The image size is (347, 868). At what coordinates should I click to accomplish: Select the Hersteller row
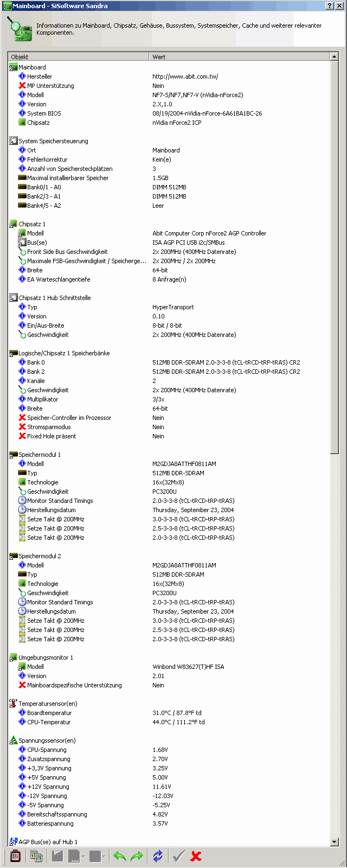tap(169, 76)
